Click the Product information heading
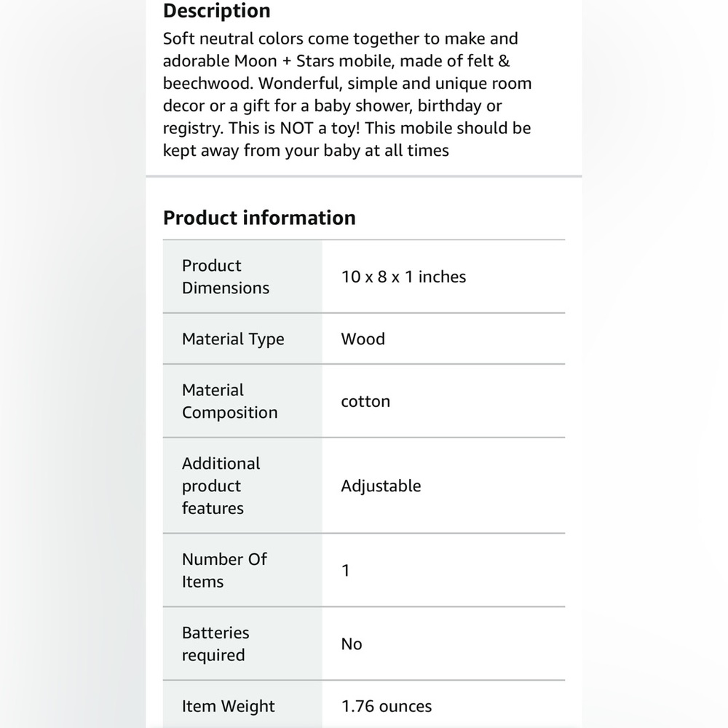This screenshot has width=728, height=728. 259,218
